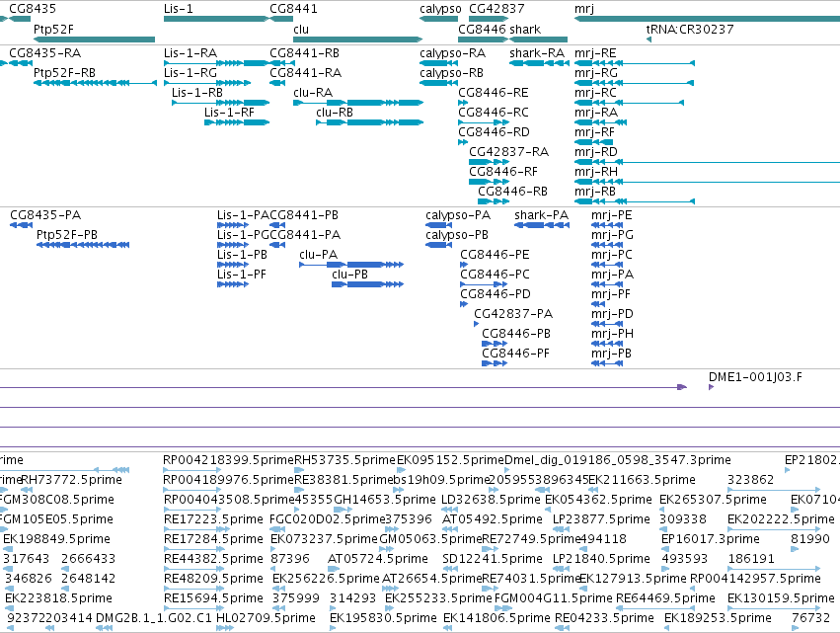The width and height of the screenshot is (840, 633).
Task: Select protein CG8446-PB
Action: coord(495,344)
